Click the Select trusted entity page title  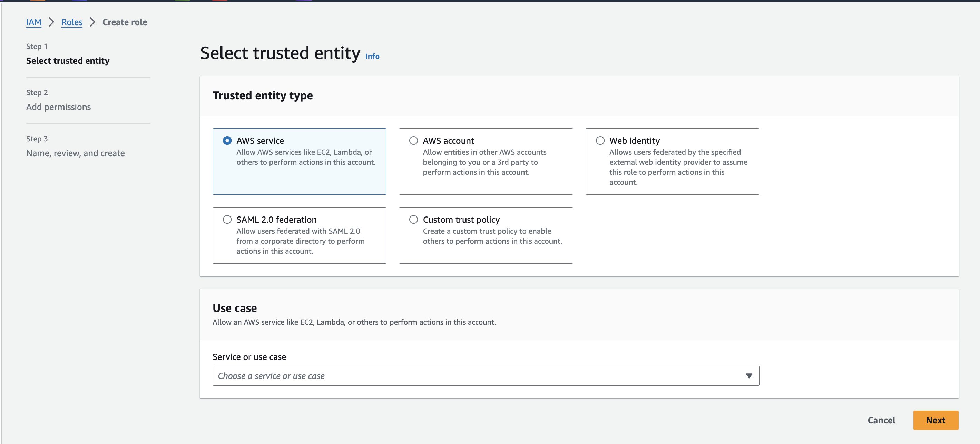(280, 53)
